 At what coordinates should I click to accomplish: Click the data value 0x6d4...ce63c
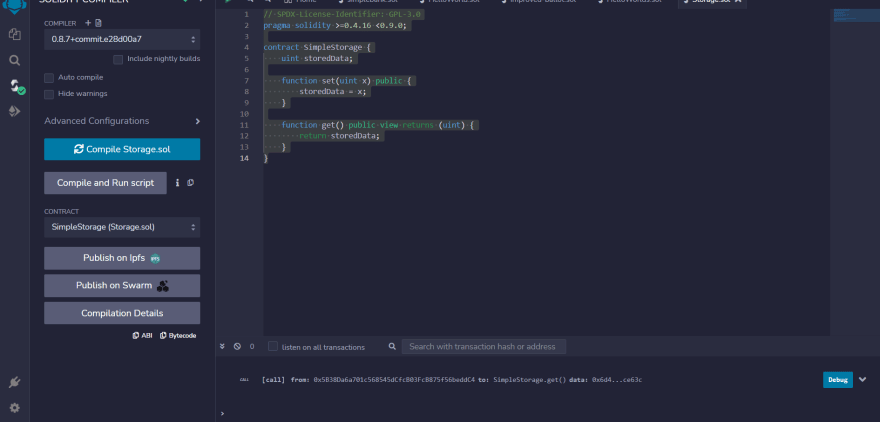[617, 380]
